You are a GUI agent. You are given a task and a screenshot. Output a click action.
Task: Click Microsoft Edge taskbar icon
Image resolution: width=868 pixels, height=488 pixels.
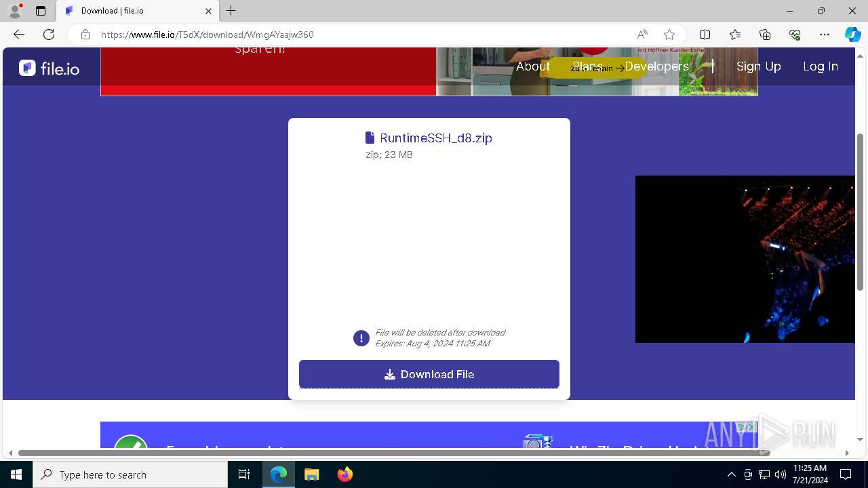pos(279,474)
